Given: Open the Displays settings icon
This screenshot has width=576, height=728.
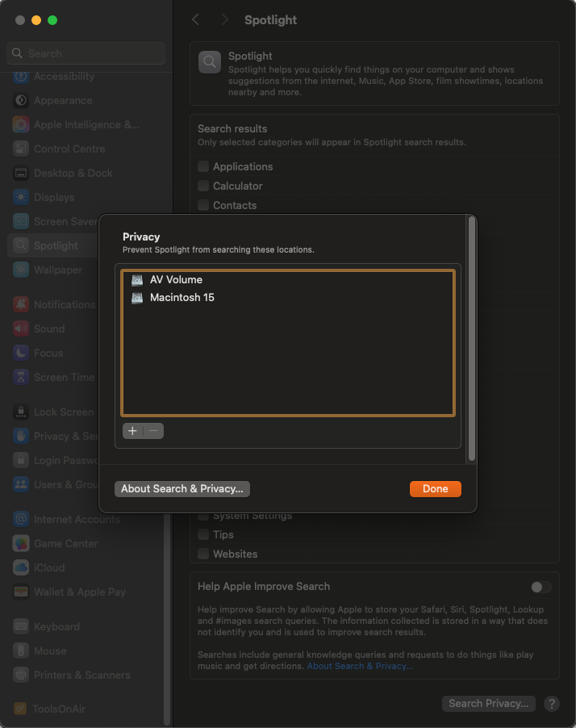Looking at the screenshot, I should 21,197.
